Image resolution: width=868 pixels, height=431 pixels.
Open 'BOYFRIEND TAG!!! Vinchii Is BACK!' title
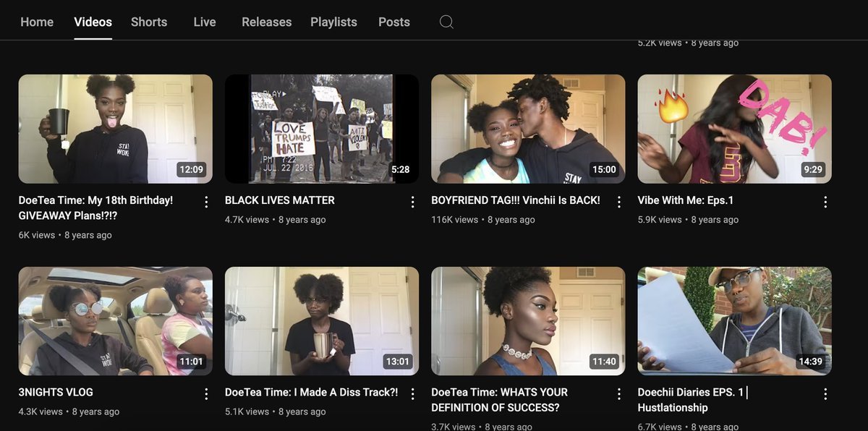516,200
